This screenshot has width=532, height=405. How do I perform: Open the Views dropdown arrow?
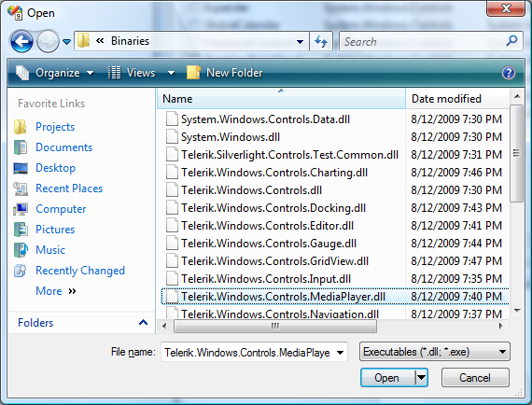tap(171, 73)
